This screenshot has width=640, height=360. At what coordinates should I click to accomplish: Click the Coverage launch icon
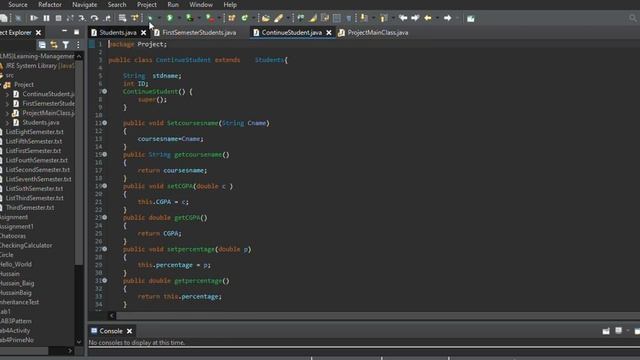[189, 18]
